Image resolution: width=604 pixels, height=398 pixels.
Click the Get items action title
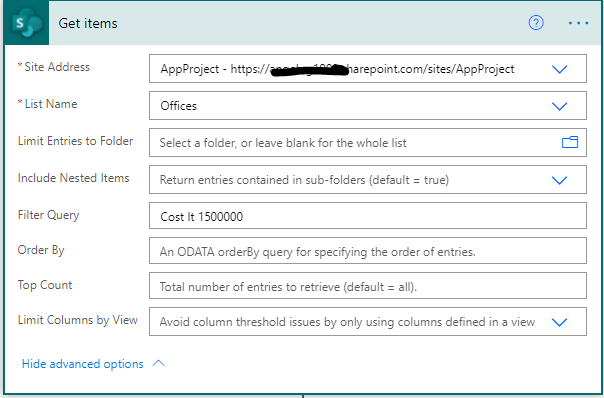[88, 23]
